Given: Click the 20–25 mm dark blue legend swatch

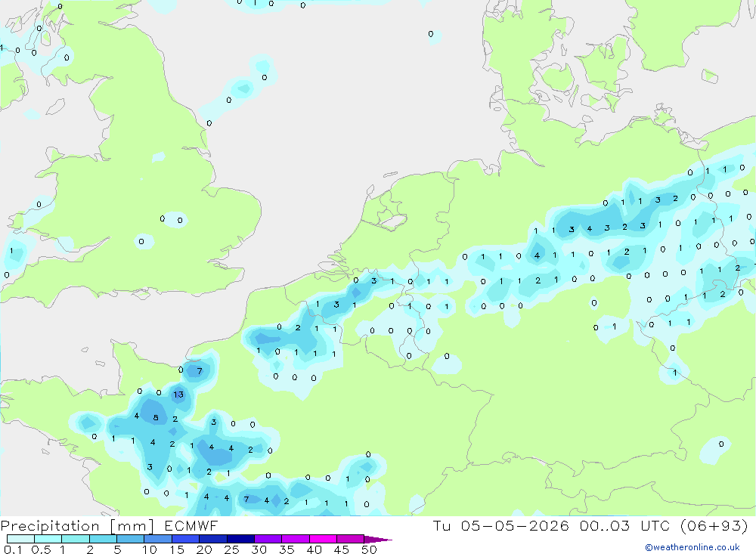Looking at the screenshot, I should [x=213, y=539].
